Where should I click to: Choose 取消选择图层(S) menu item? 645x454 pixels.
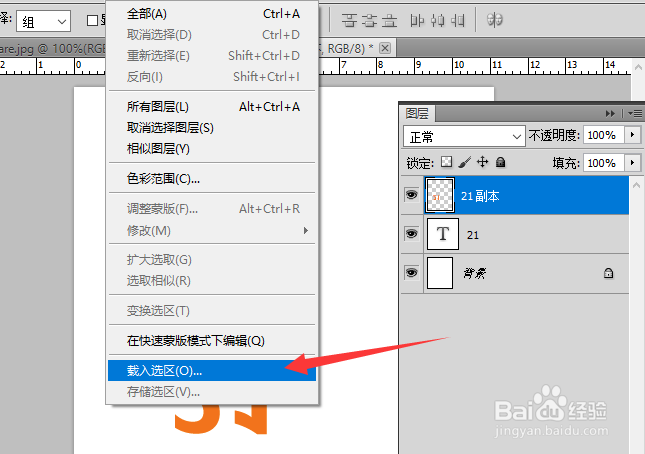tap(212, 128)
